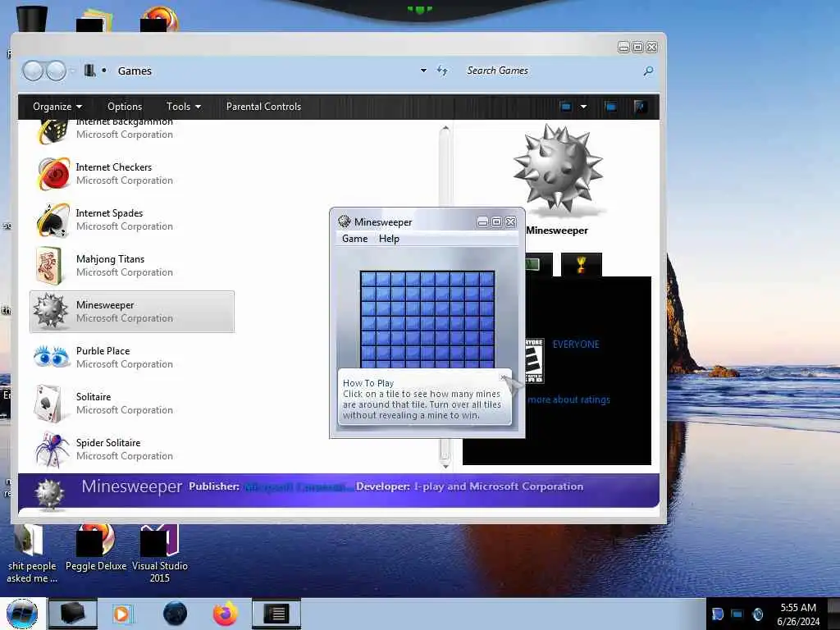The image size is (840, 630).
Task: Click the first details tab beside the trophy
Action: (538, 264)
